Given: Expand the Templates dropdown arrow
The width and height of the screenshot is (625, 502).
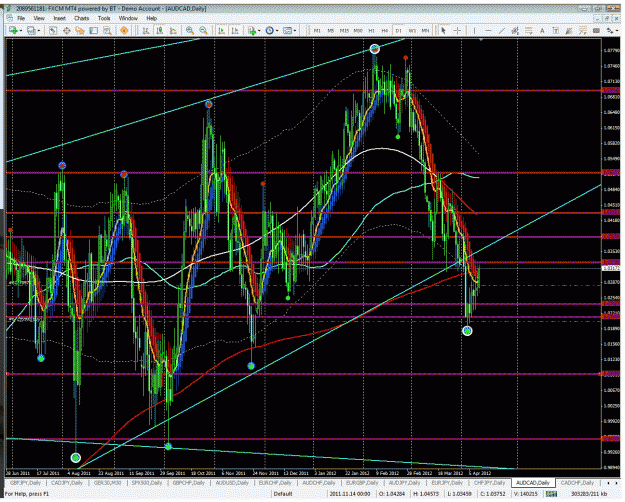Looking at the screenshot, I should [295, 31].
